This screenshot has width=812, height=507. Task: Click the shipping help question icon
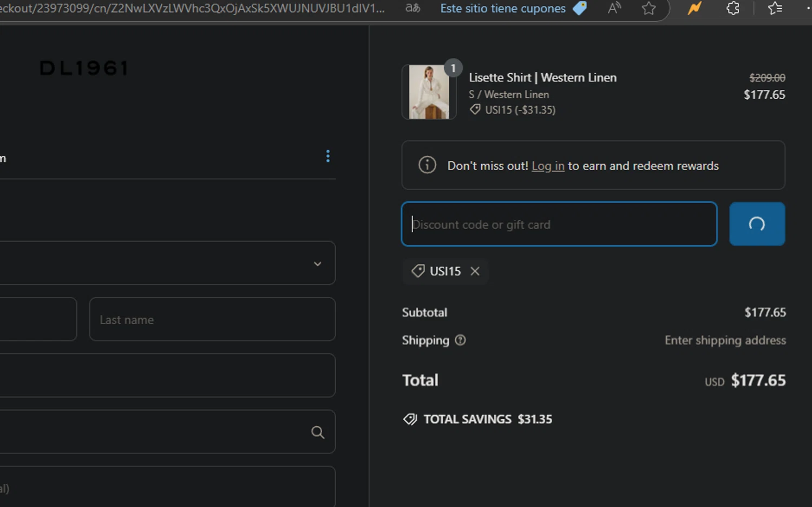[x=460, y=340]
